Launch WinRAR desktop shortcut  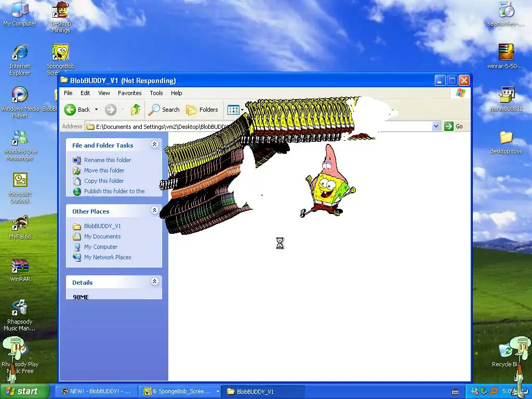point(20,270)
